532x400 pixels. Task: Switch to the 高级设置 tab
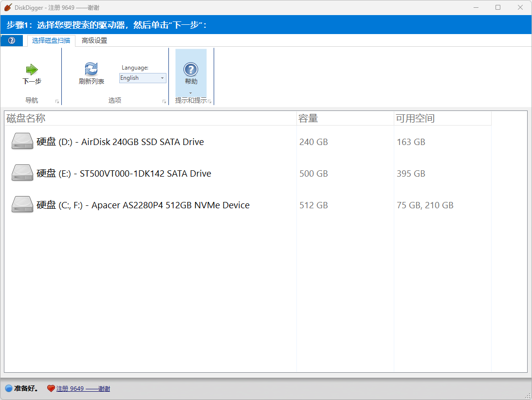point(94,40)
